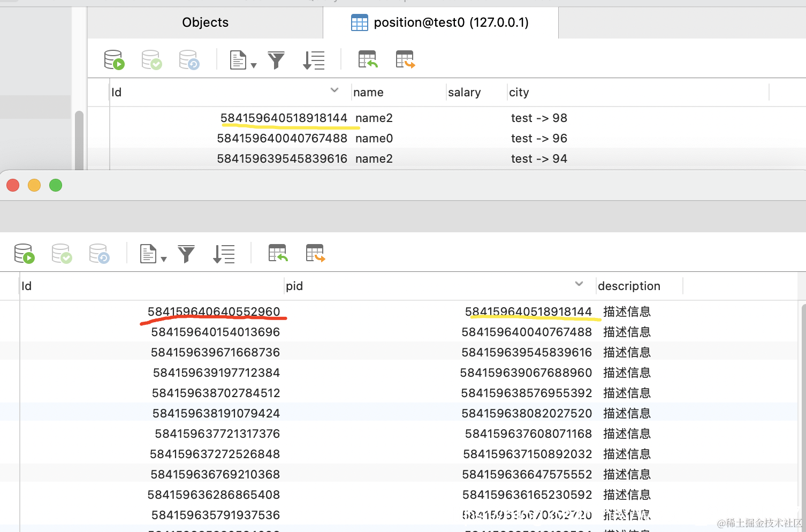Select Id cell 584159638702784512
This screenshot has height=532, width=806.
pyautogui.click(x=216, y=393)
